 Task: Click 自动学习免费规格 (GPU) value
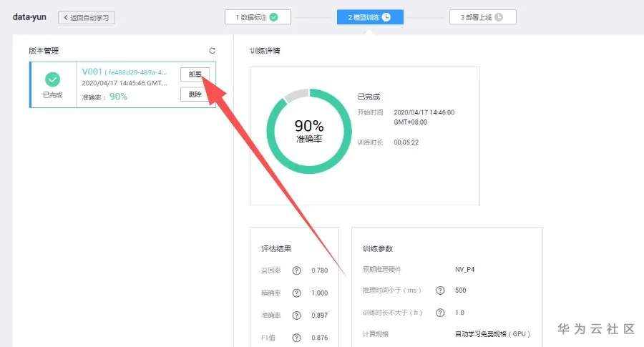tap(492, 334)
